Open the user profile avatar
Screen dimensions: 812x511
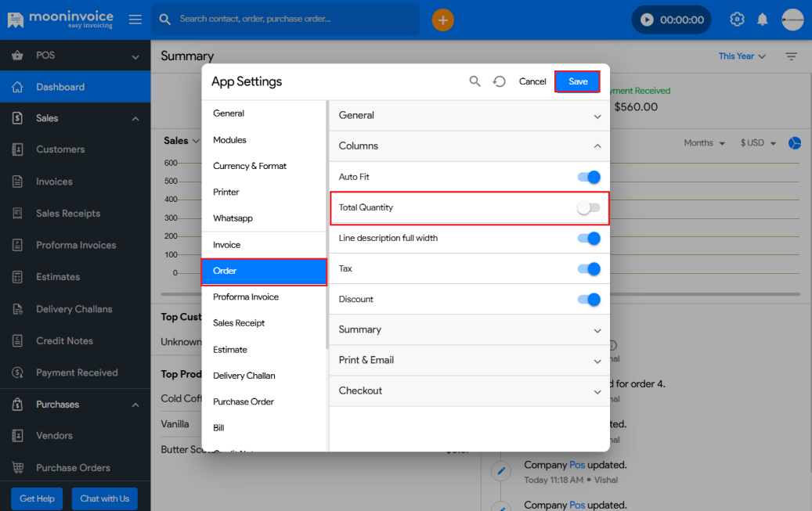pos(792,20)
